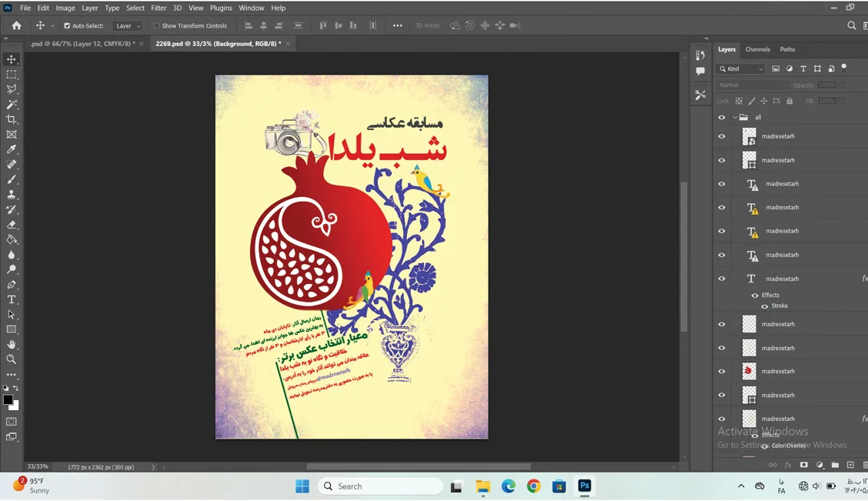868x501 pixels.
Task: Add a layer mask from the panel footer
Action: pyautogui.click(x=804, y=465)
